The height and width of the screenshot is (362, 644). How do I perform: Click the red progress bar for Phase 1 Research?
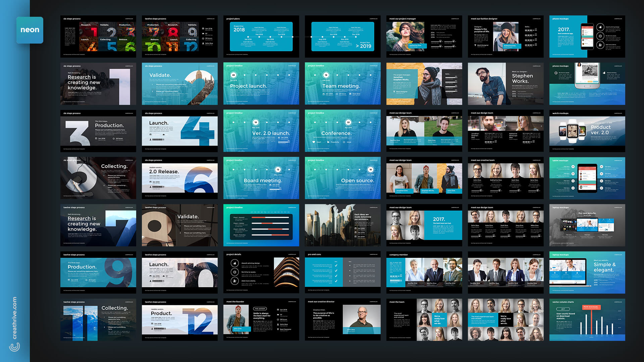pyautogui.click(x=259, y=218)
